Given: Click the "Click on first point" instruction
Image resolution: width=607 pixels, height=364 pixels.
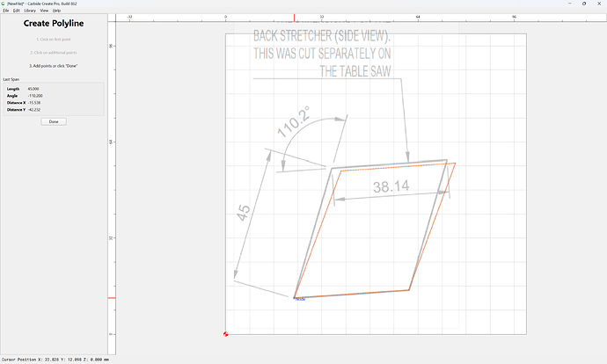Looking at the screenshot, I should [54, 40].
